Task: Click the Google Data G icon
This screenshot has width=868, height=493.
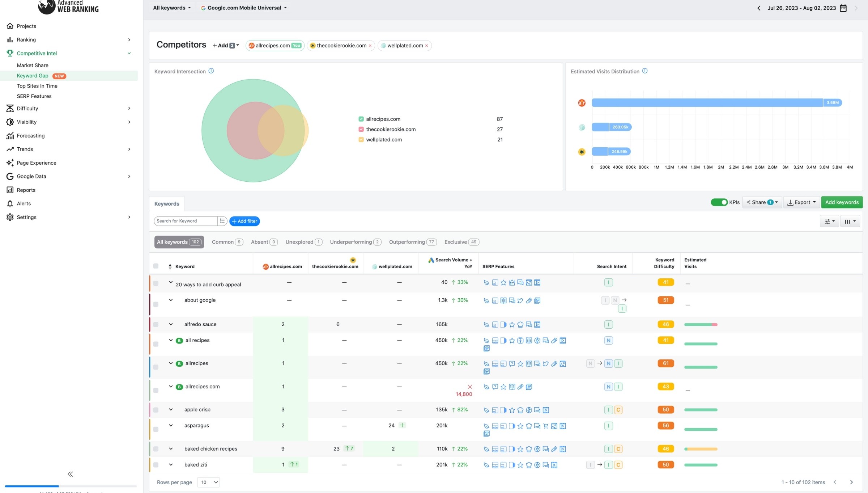Action: (x=10, y=176)
